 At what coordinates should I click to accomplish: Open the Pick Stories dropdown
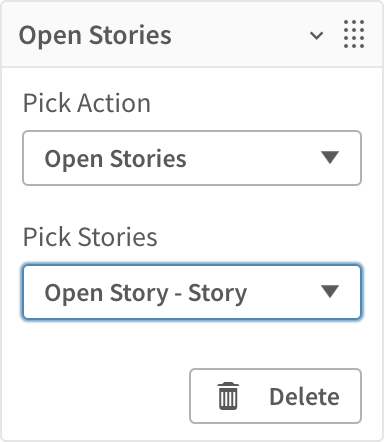click(x=192, y=292)
